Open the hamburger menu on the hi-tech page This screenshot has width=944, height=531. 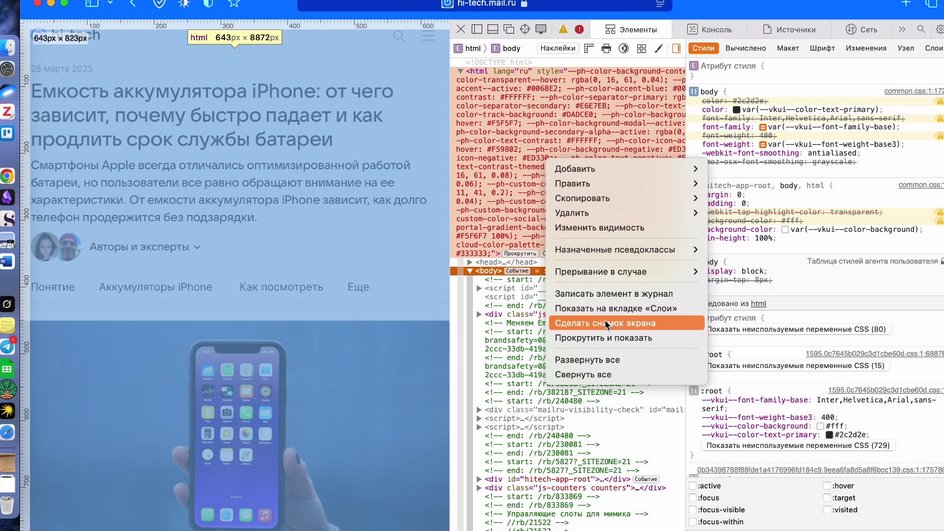point(428,36)
